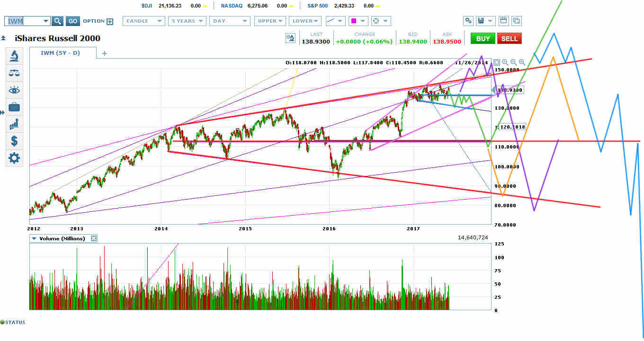This screenshot has height=341, width=644.
Task: Open the line drawing tool dropdown
Action: tap(335, 21)
